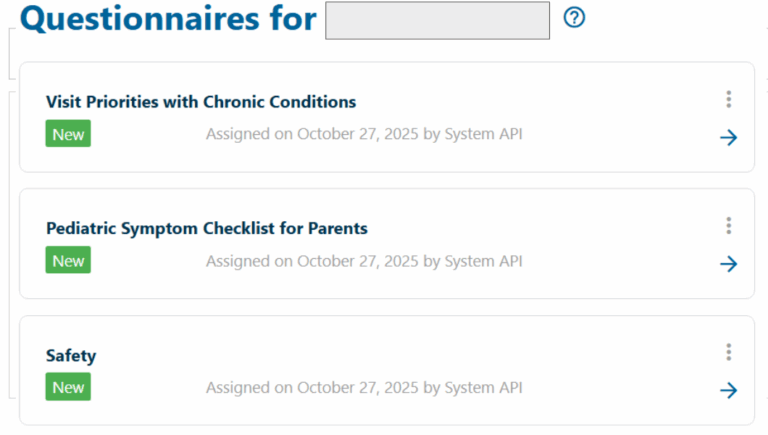
Task: Click the assigned-on text in the Safety card
Action: pos(364,387)
